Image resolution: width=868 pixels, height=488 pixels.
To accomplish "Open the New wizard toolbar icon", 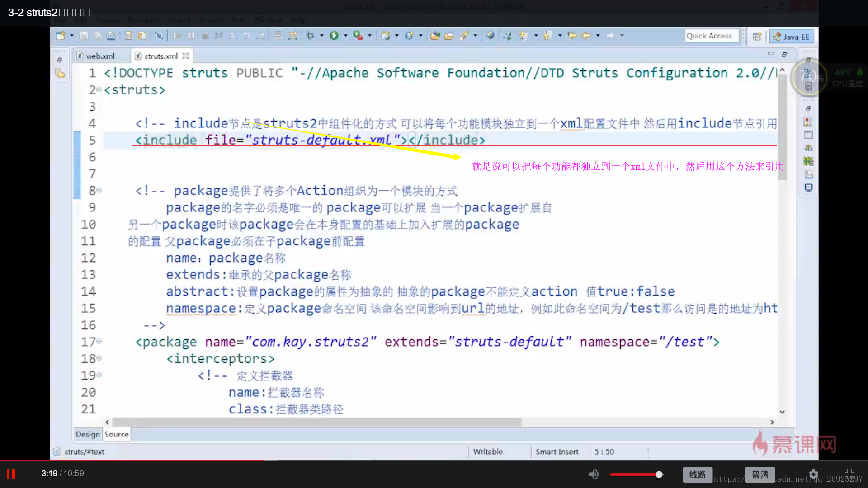I will 60,36.
